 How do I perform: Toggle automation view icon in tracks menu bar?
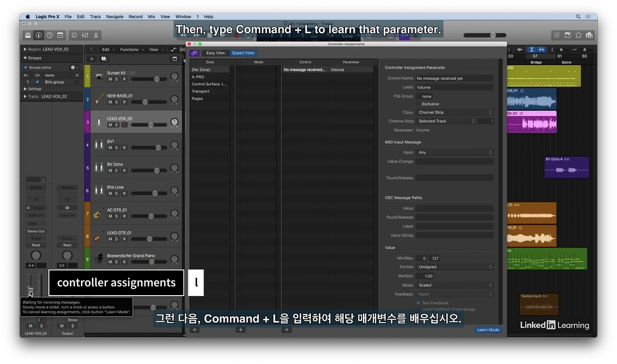click(x=173, y=50)
